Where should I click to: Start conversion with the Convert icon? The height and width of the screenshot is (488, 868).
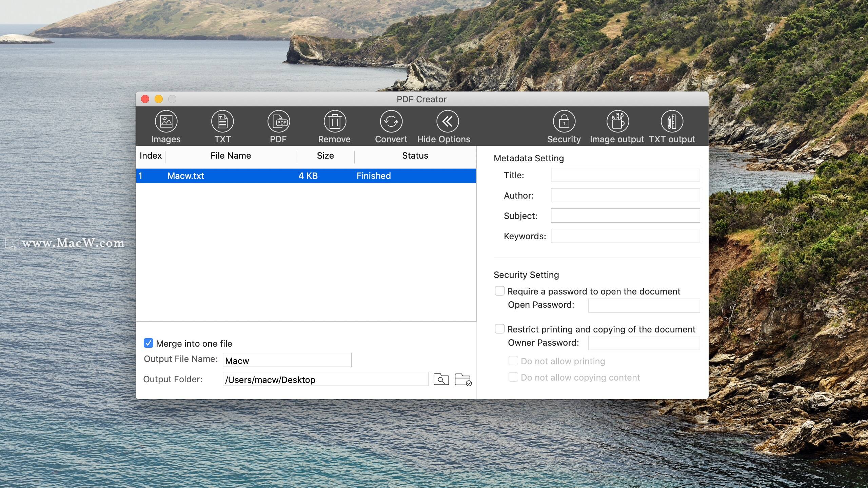pyautogui.click(x=391, y=121)
